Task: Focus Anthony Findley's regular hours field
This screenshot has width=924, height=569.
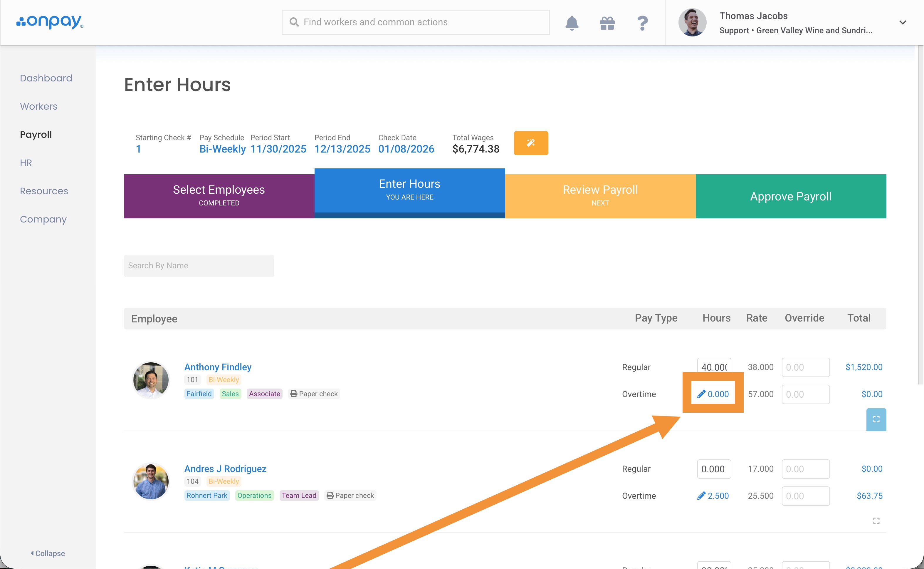Action: [713, 367]
